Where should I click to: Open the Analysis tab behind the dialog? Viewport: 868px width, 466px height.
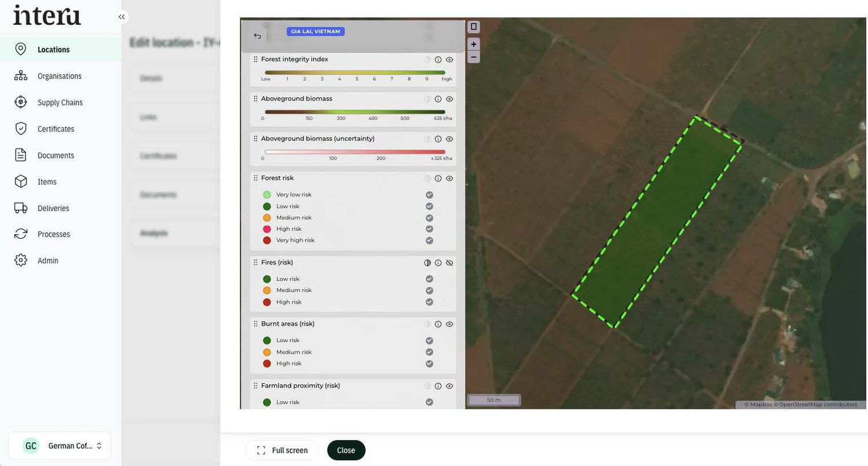point(154,233)
